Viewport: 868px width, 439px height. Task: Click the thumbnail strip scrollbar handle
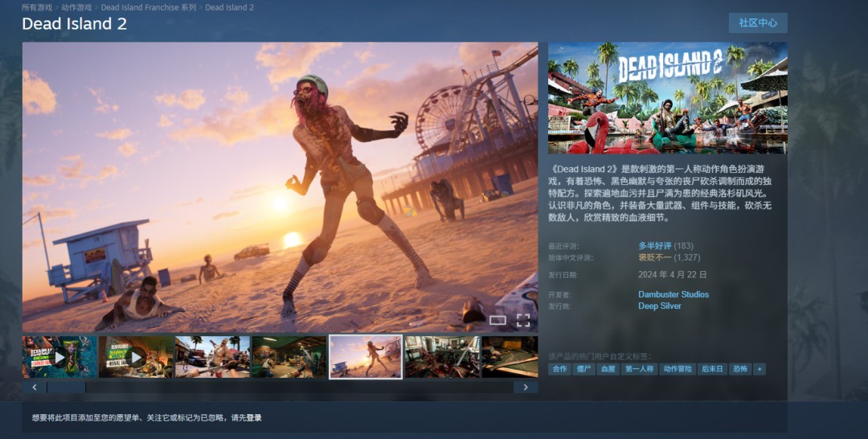click(66, 388)
